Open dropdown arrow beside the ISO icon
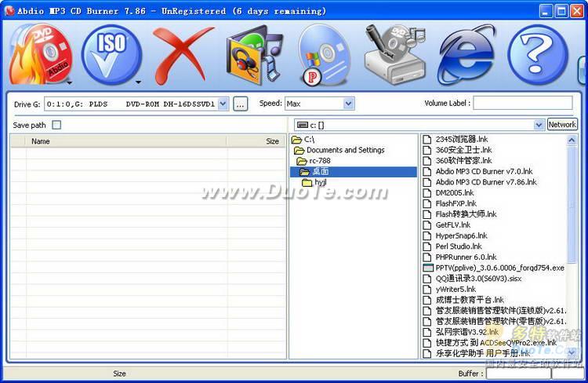The image size is (588, 383). [x=138, y=82]
